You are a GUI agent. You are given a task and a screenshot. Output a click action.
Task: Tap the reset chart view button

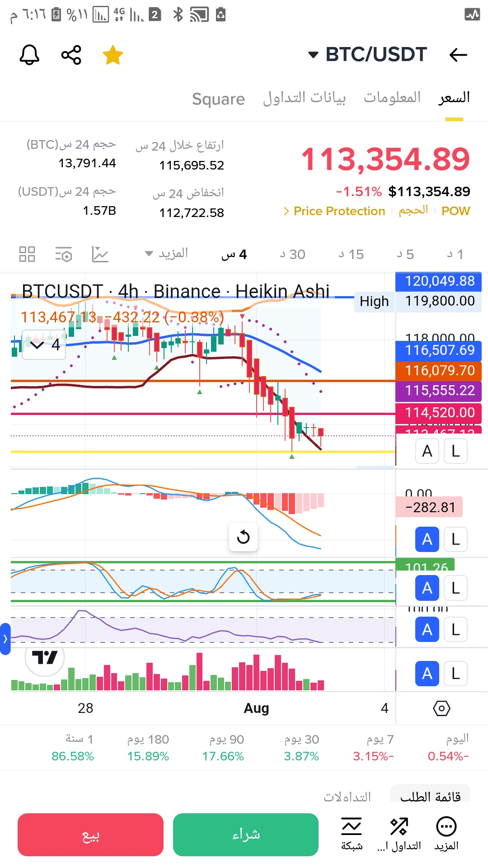[x=243, y=537]
